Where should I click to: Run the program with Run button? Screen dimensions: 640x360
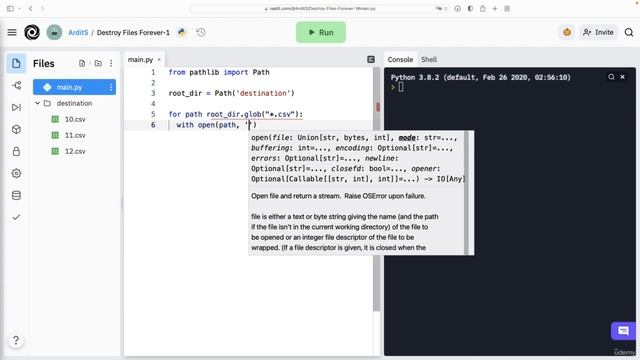pyautogui.click(x=321, y=32)
